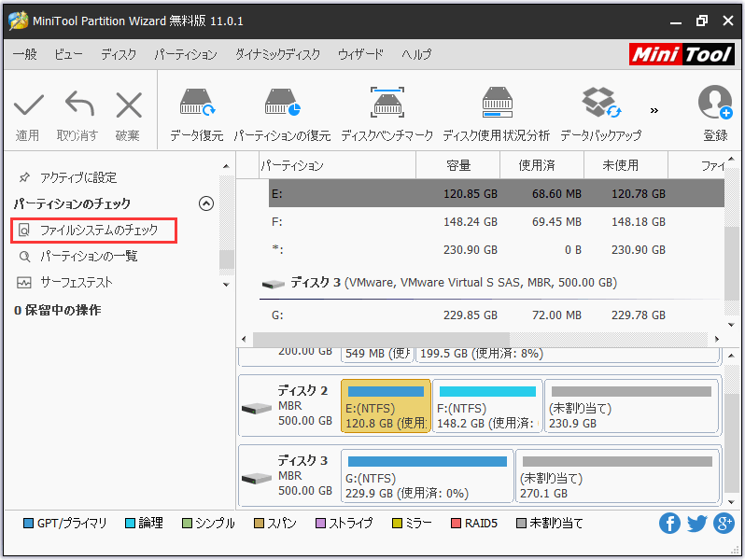Select 270.1 GB unallocated block on Disk 3
This screenshot has width=745, height=560.
click(617, 476)
